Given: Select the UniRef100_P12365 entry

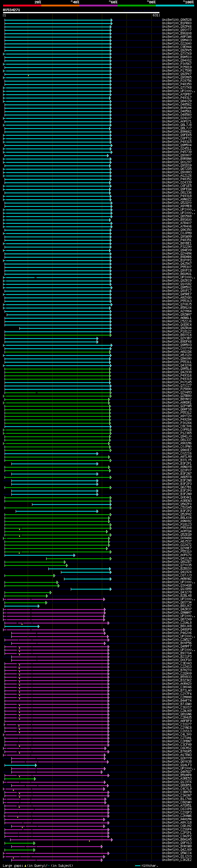Looking at the screenshot, I should (x=177, y=433).
